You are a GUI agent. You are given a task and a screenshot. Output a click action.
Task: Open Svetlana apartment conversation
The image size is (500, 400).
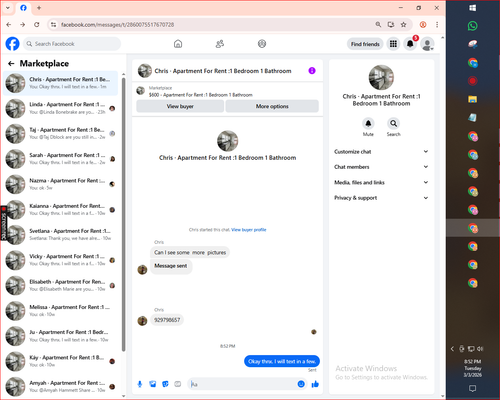pyautogui.click(x=61, y=235)
